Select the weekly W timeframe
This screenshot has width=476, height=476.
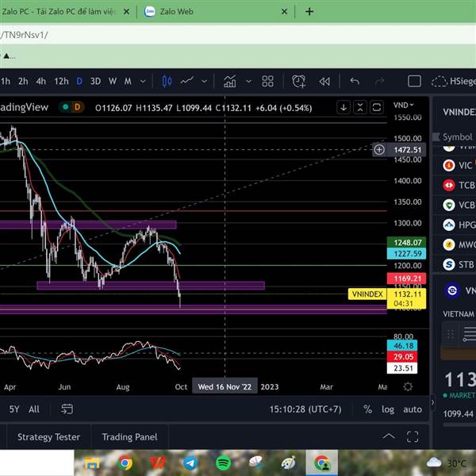pos(113,82)
